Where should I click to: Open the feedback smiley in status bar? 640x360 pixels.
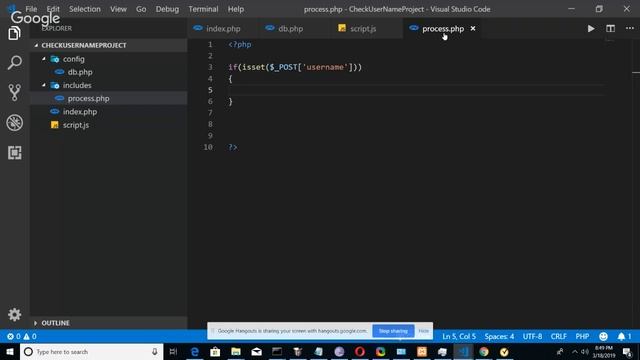click(x=603, y=336)
